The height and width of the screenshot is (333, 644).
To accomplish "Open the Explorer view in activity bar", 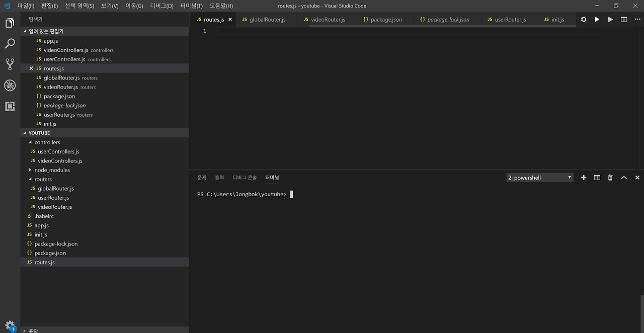I will tap(10, 23).
